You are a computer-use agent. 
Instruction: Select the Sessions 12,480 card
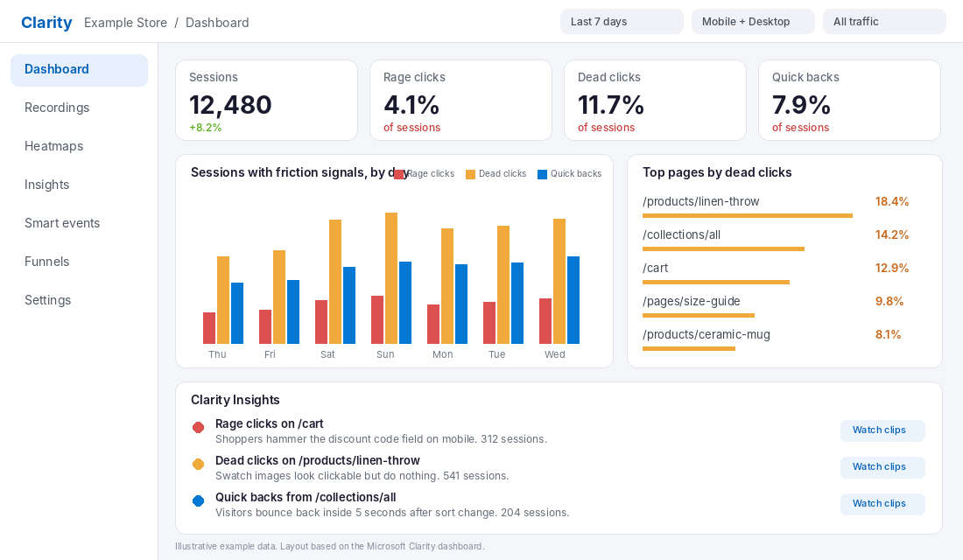click(266, 100)
